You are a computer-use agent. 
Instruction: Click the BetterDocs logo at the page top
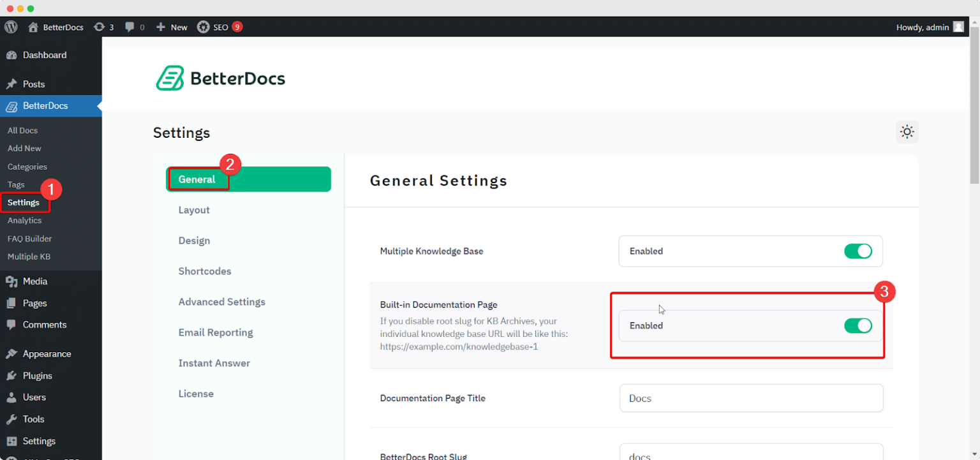[x=219, y=77]
